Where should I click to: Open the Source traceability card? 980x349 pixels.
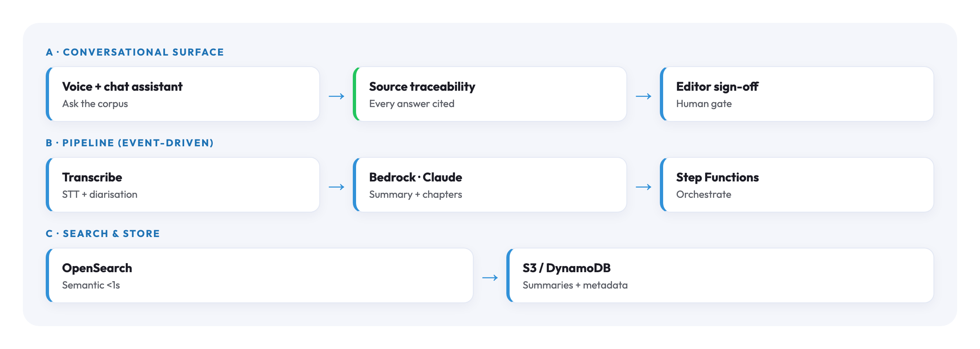490,94
